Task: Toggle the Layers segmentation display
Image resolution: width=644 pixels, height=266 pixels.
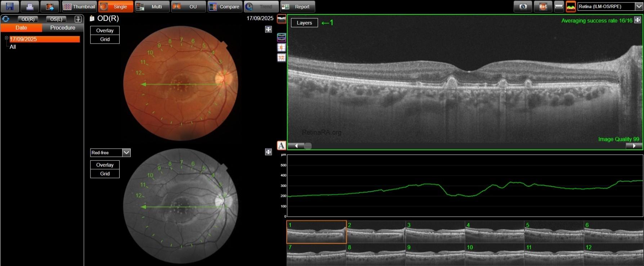Action: tap(304, 23)
